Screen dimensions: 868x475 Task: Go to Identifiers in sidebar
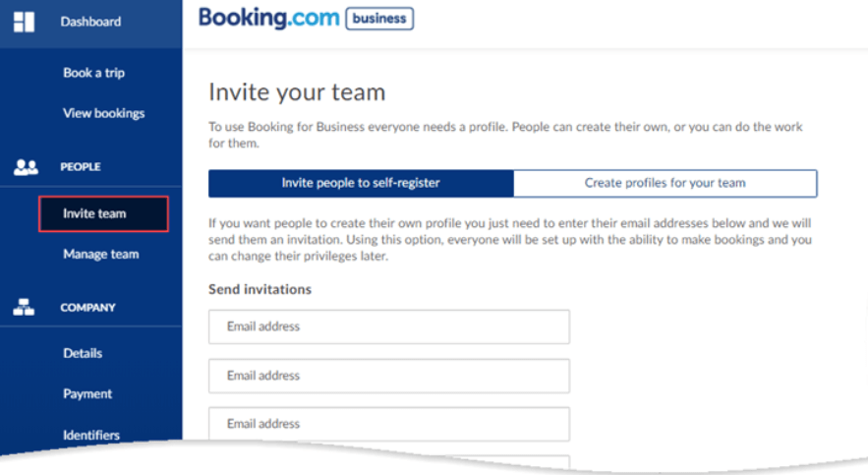coord(91,435)
